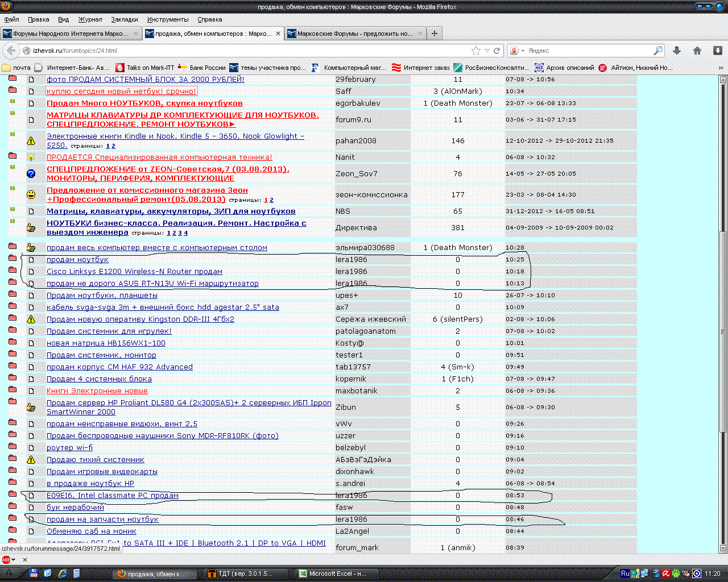This screenshot has width=728, height=582.
Task: Open the Журнал menu
Action: 90,19
